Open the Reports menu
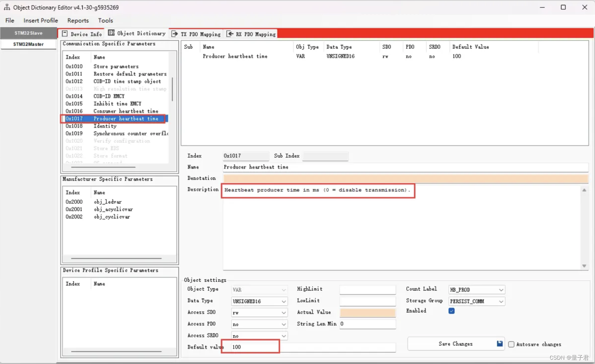 pyautogui.click(x=78, y=20)
